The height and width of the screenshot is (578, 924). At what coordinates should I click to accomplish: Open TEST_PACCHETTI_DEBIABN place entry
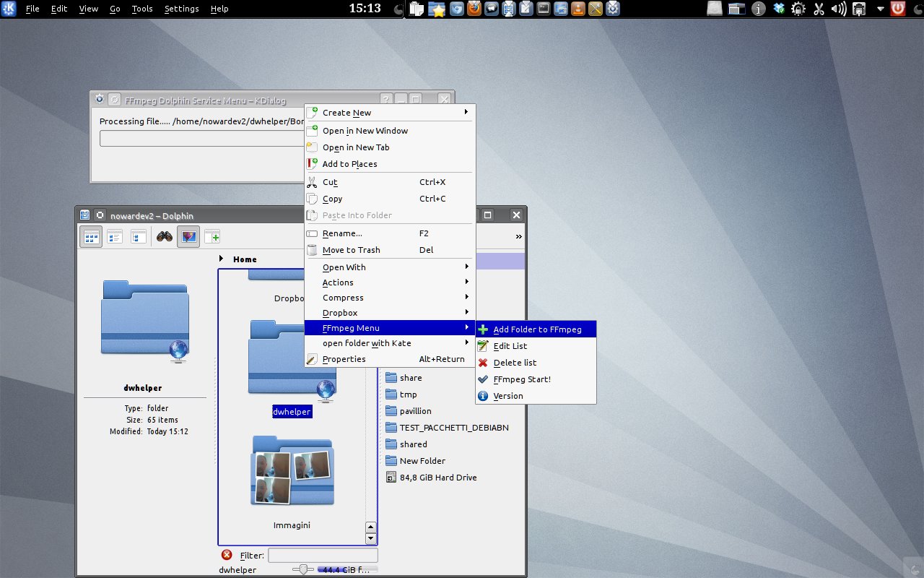[x=447, y=428]
